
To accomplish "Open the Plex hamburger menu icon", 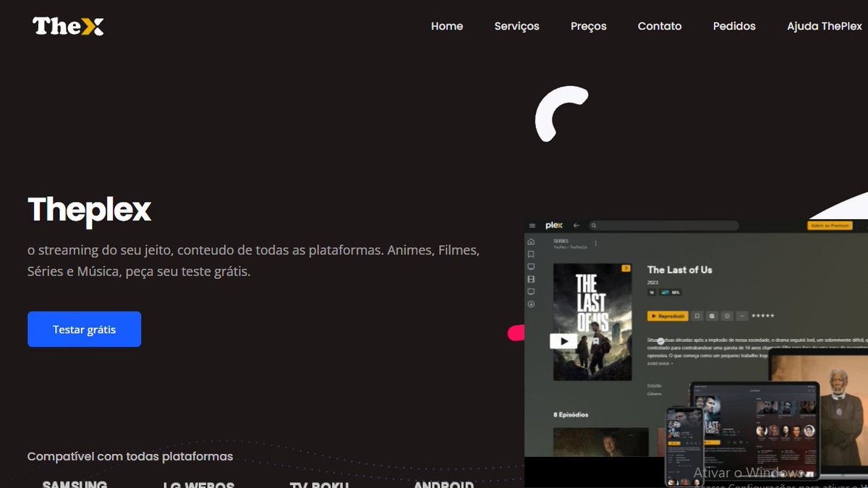I will [x=532, y=226].
